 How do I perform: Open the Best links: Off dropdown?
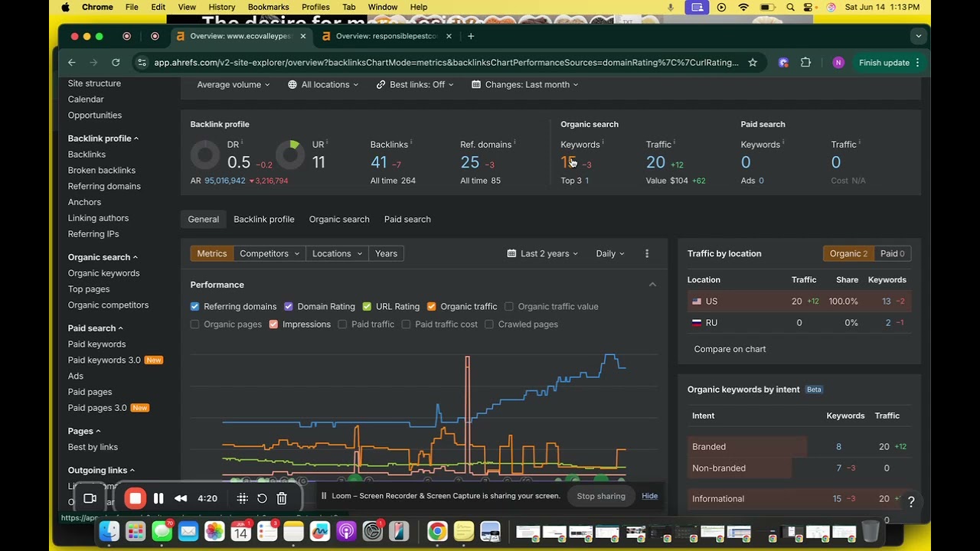[415, 85]
